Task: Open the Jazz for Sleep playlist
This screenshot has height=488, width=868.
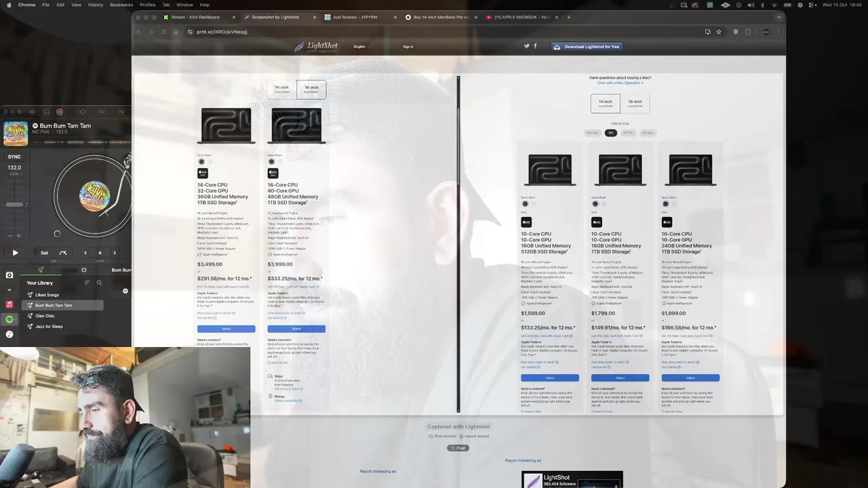Action: point(62,326)
